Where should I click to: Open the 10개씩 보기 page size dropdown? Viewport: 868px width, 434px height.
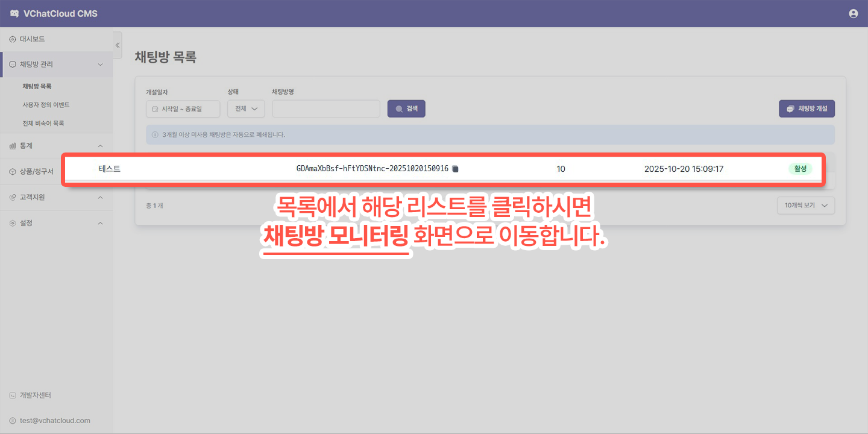tap(805, 206)
